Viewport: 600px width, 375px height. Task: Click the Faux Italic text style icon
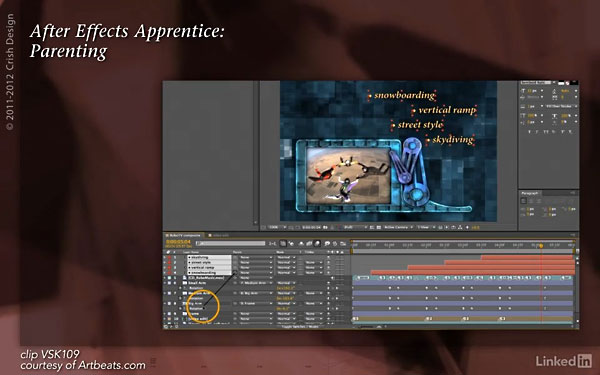536,132
